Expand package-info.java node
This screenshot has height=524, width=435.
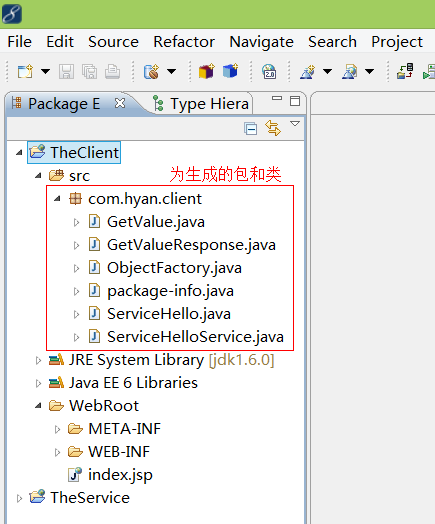pyautogui.click(x=77, y=291)
